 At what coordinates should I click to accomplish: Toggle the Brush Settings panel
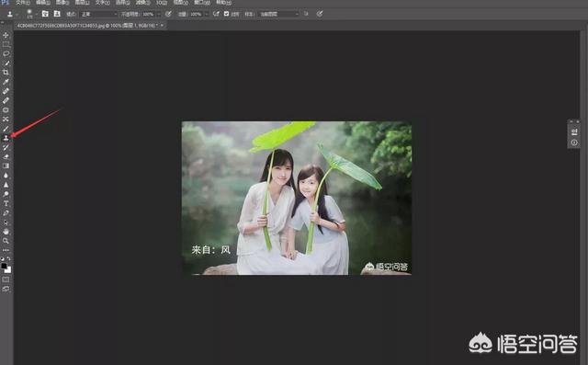pos(45,14)
